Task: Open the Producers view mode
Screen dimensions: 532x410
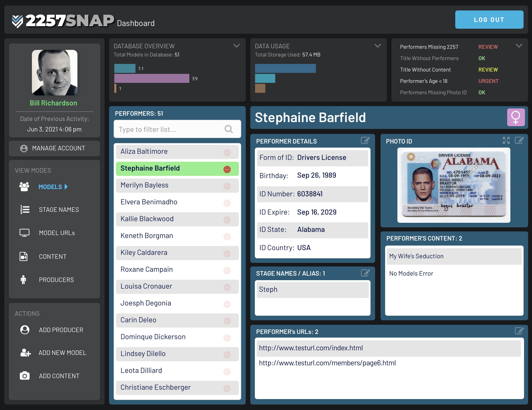Action: click(56, 280)
